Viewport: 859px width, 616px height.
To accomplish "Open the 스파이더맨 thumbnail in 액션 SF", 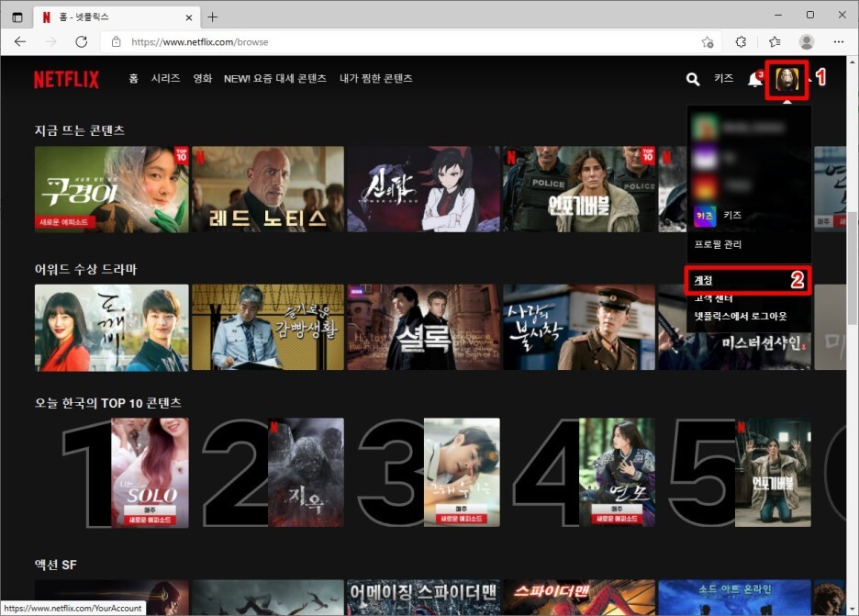I will (579, 598).
